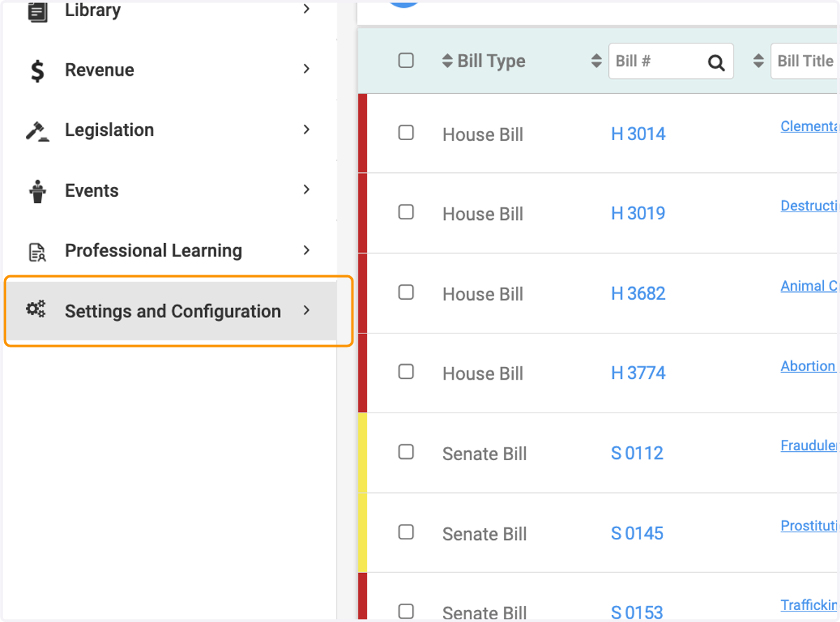
Task: Click the Bill # search magnifier icon
Action: click(716, 62)
